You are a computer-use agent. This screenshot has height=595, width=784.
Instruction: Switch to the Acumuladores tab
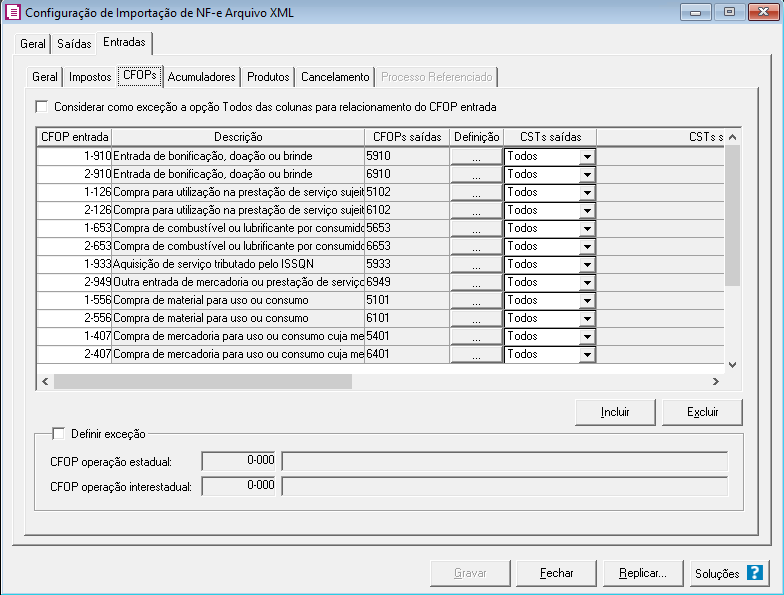[202, 77]
